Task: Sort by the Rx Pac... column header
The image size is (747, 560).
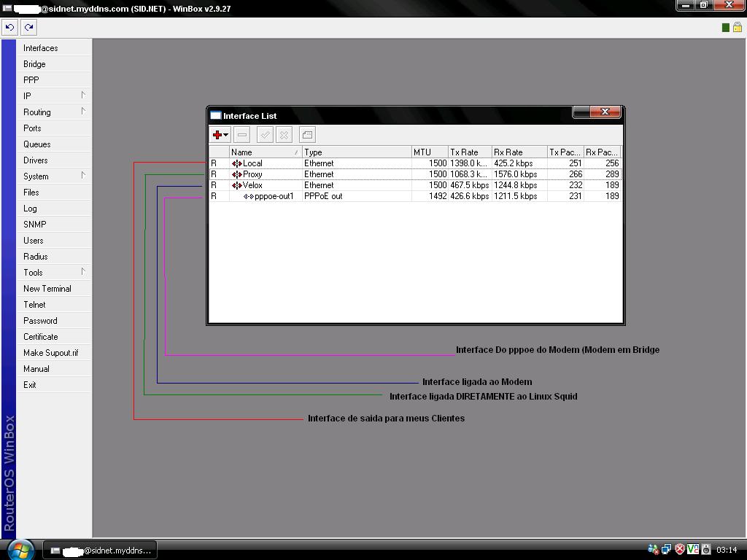Action: (x=603, y=152)
